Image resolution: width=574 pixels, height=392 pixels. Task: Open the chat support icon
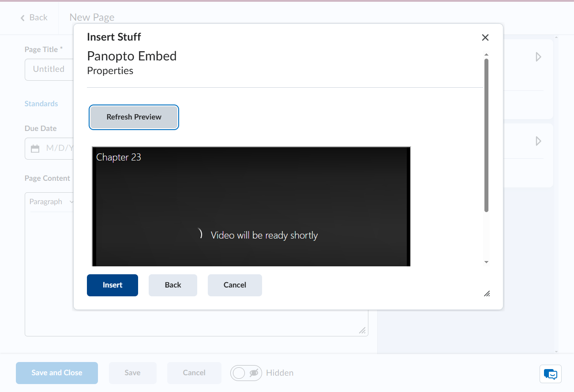click(551, 374)
